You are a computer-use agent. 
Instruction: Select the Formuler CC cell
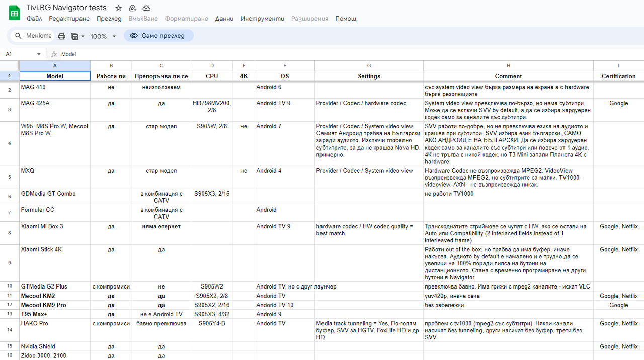click(x=55, y=213)
